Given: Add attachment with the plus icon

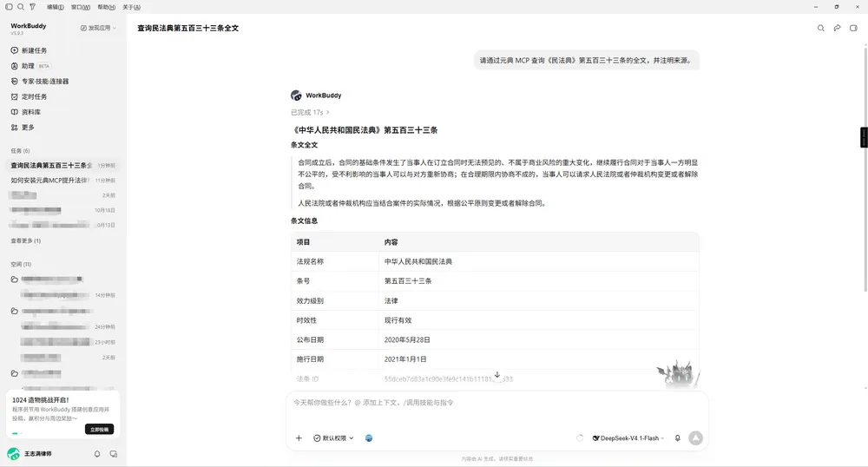Looking at the screenshot, I should click(299, 438).
